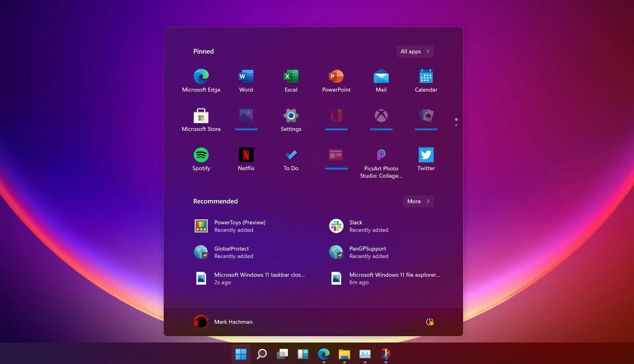Image resolution: width=634 pixels, height=364 pixels.
Task: Select Settings pinned app
Action: coord(291,120)
